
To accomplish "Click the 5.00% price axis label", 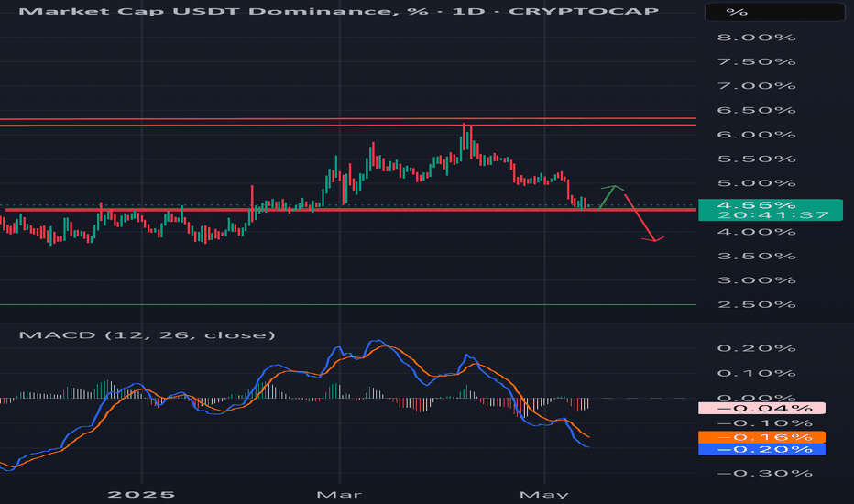I will click(x=756, y=183).
